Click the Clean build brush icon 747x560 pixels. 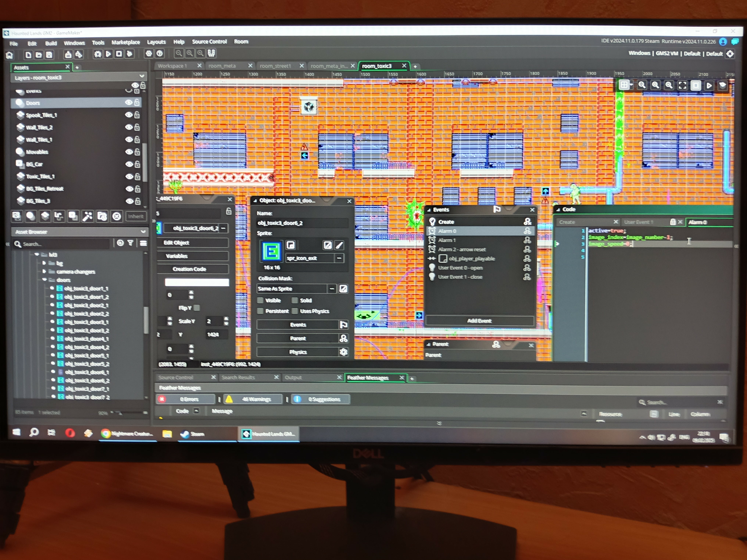[x=129, y=54]
